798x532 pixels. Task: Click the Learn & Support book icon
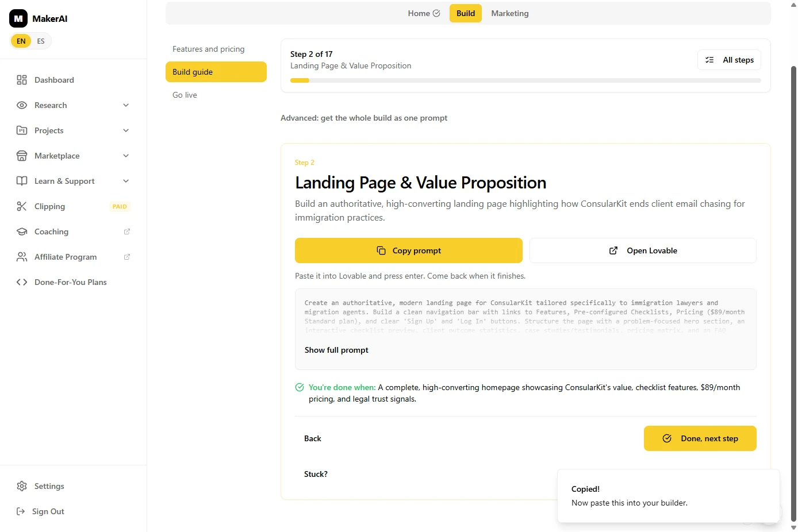click(x=22, y=181)
